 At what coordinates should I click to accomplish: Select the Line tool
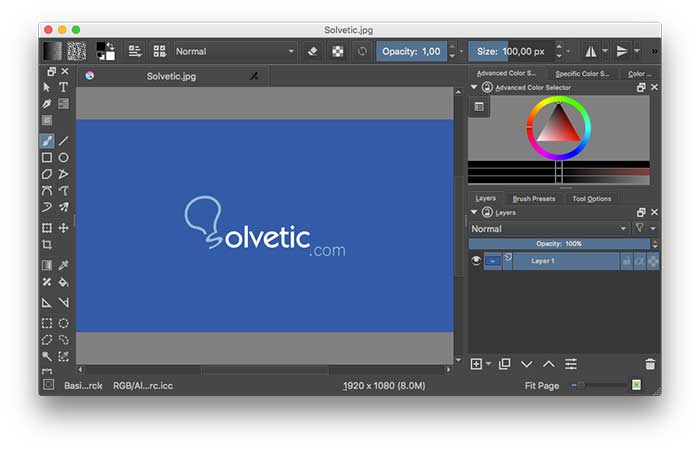coord(63,141)
